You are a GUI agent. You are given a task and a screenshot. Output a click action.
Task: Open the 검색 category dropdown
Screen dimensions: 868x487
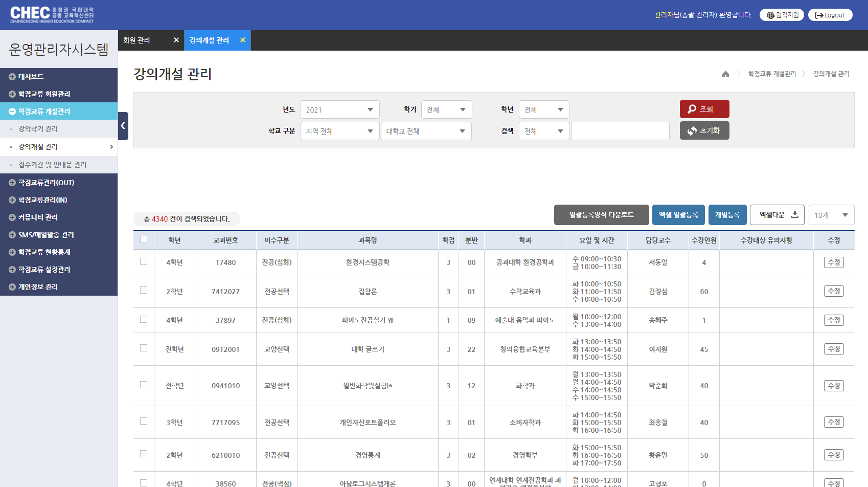click(x=544, y=131)
